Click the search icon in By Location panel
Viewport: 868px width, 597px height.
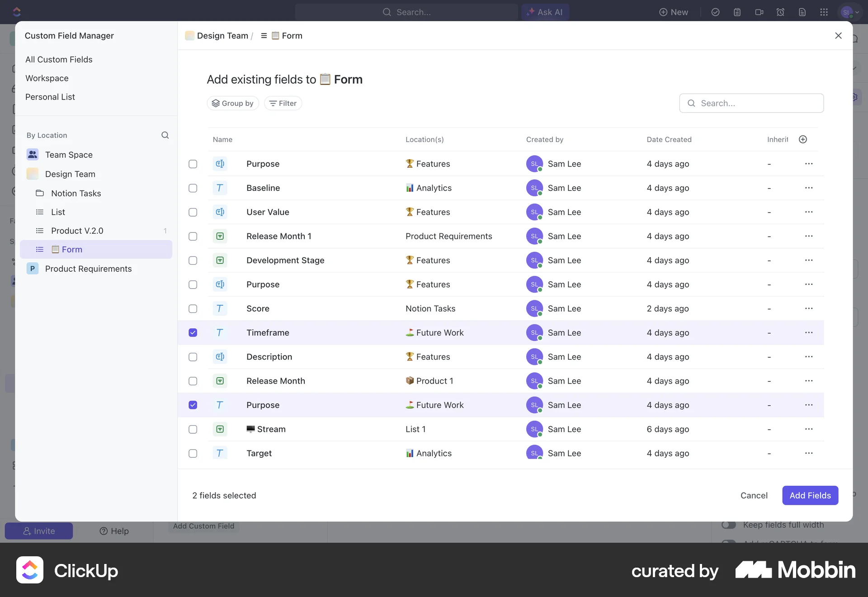point(165,135)
